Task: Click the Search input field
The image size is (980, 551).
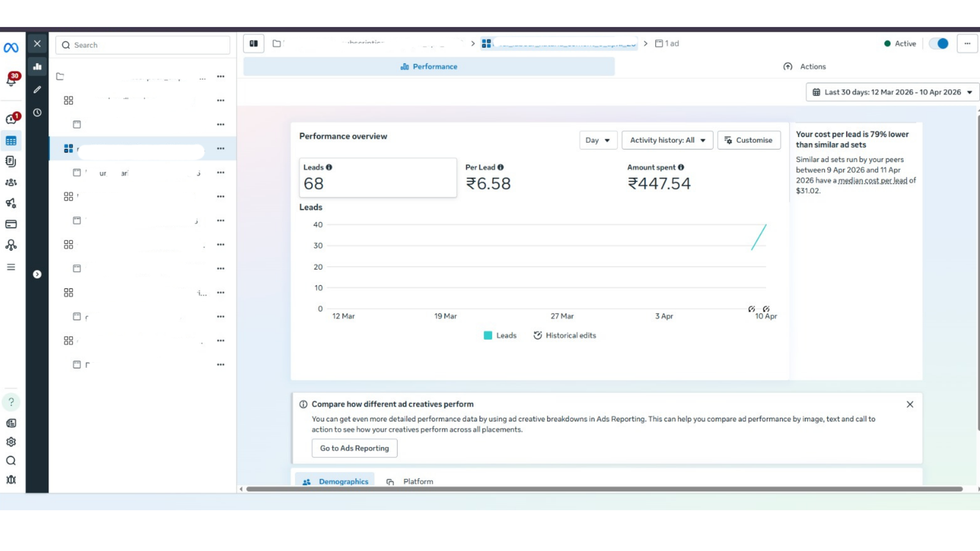Action: pyautogui.click(x=143, y=45)
